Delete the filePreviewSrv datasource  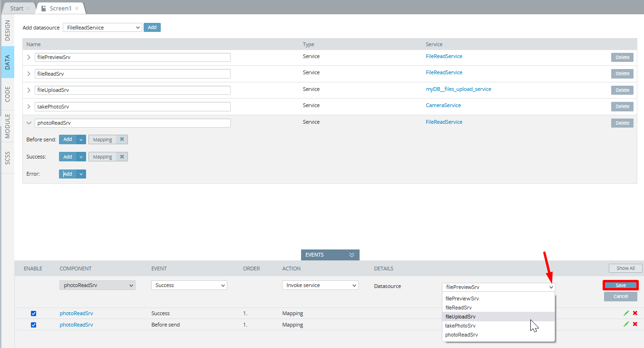[x=622, y=57]
